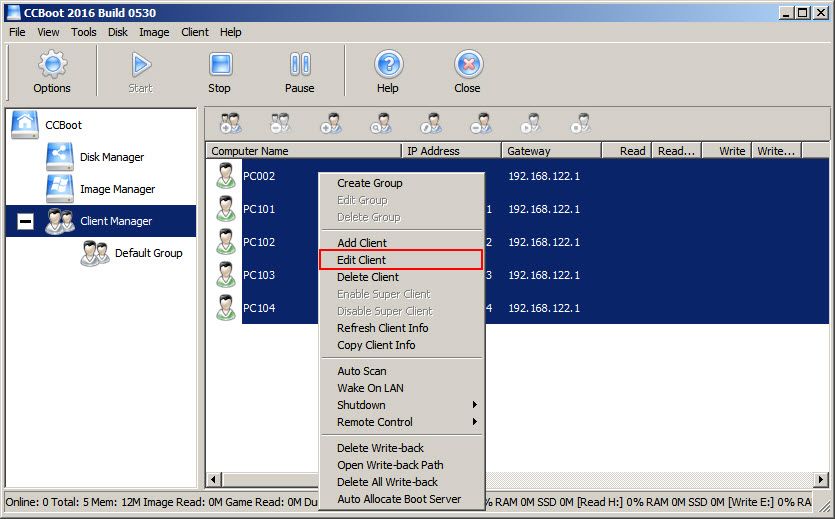Choose Delete All Write-back entry
Viewport: 835px width, 519px height.
coord(402,482)
